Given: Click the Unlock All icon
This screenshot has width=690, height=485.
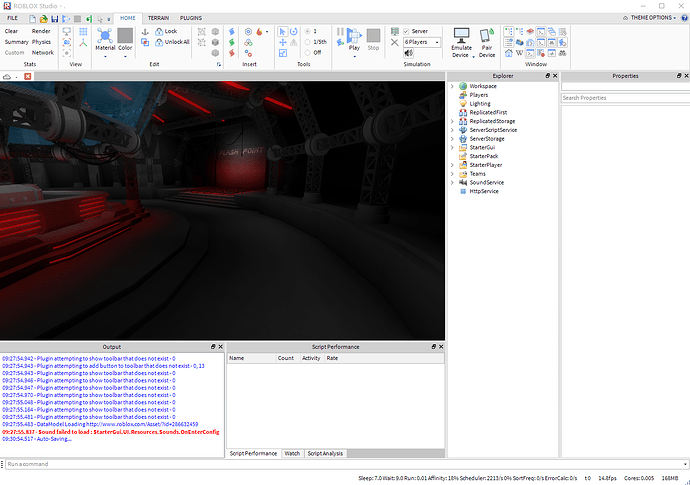Looking at the screenshot, I should pos(159,42).
